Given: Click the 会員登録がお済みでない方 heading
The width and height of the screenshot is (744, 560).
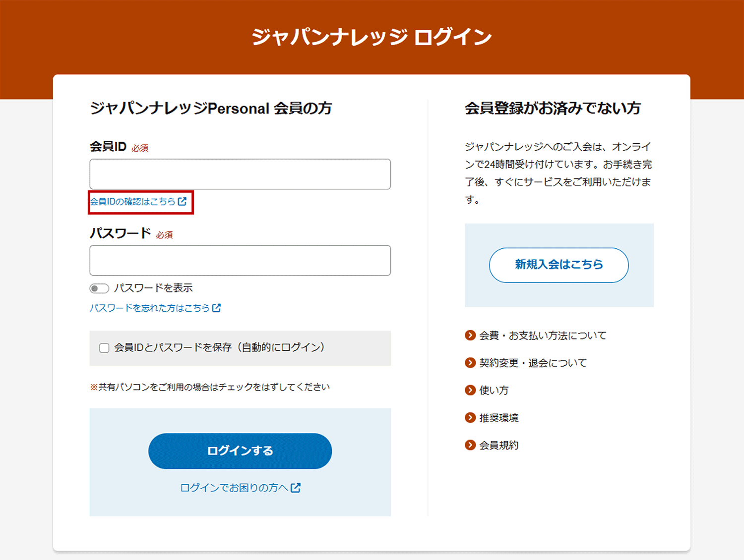Looking at the screenshot, I should [553, 108].
